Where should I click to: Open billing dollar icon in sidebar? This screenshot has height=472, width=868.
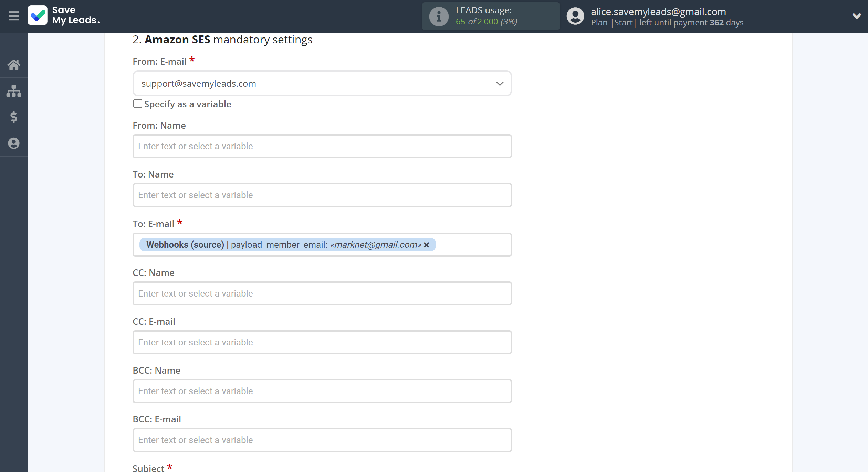click(x=14, y=117)
